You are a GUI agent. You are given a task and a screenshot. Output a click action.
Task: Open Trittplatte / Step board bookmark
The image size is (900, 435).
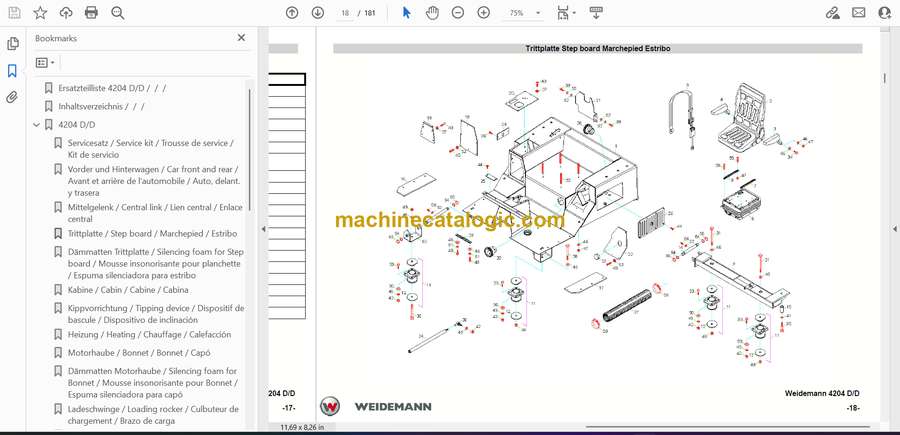point(152,234)
